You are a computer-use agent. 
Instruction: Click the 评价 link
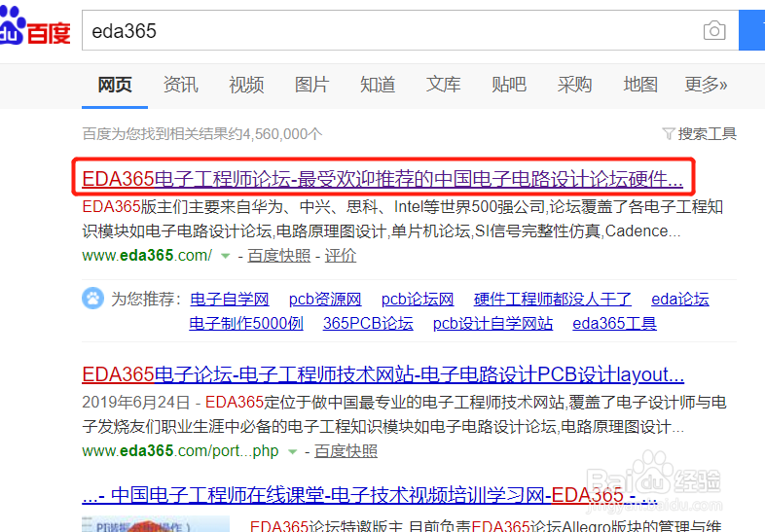tap(341, 256)
